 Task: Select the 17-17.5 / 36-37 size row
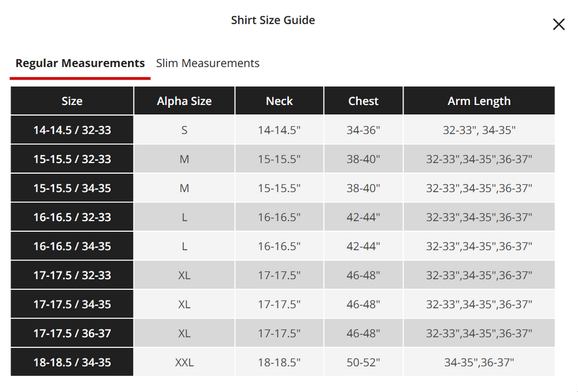283,333
